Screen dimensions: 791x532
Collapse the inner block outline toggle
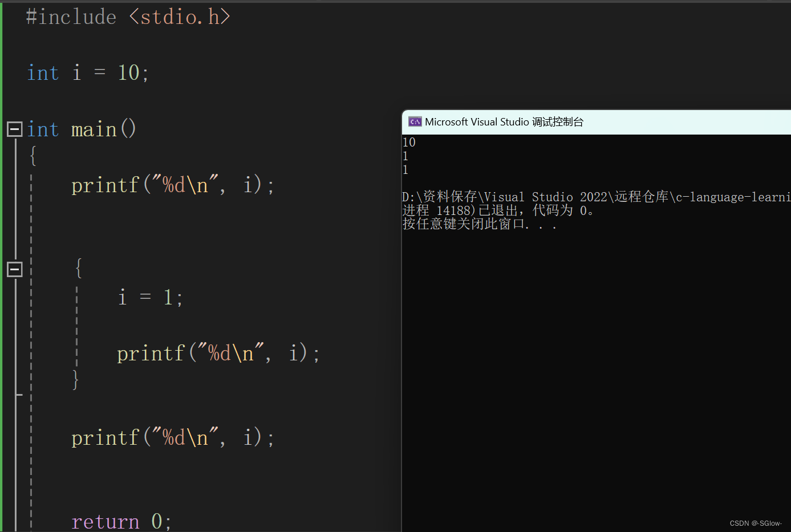point(15,269)
